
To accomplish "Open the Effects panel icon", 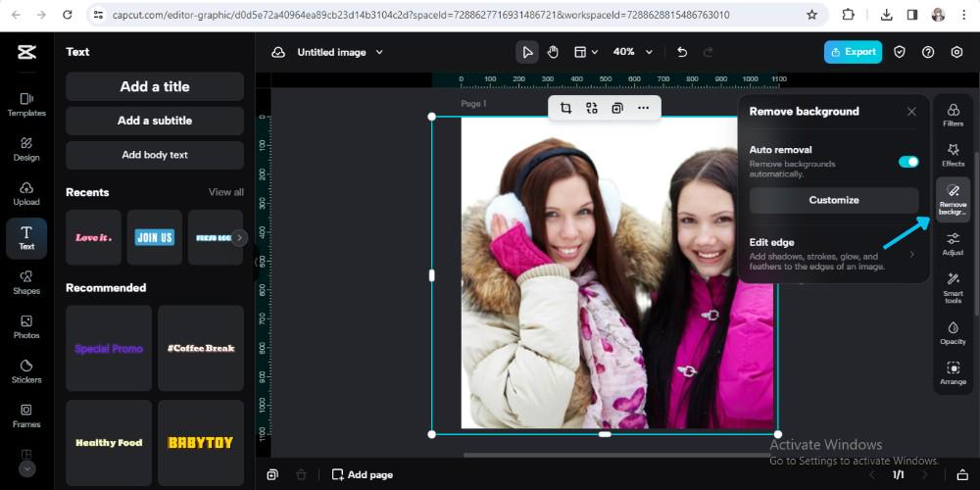I will point(953,155).
